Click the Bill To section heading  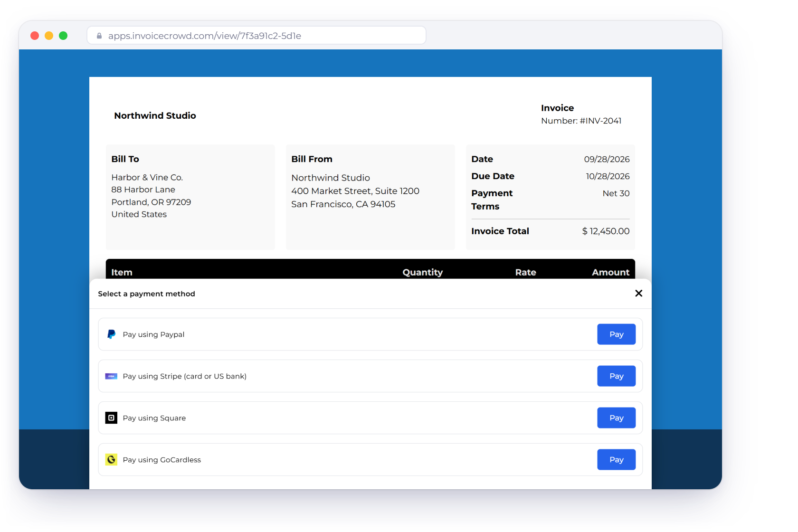coord(125,159)
